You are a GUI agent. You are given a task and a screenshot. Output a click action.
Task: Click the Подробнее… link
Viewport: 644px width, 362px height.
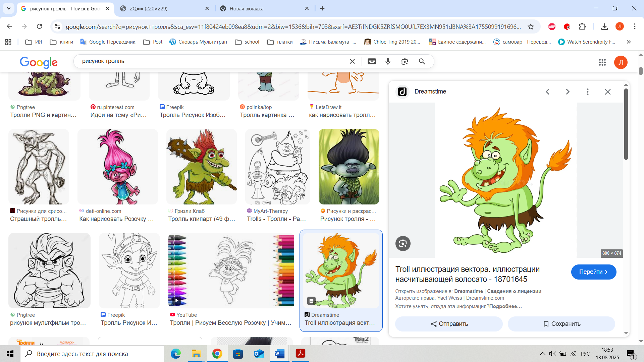click(x=505, y=306)
